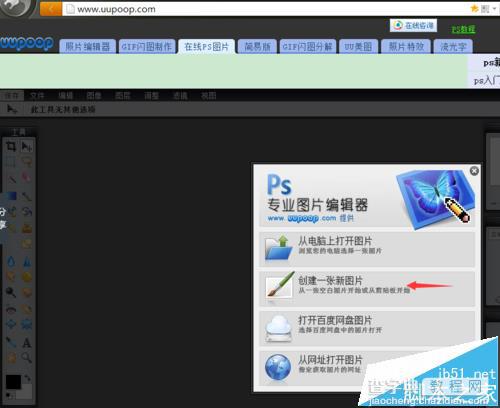This screenshot has width=500, height=408.
Task: Select the black Dodge tool
Action: pos(11,292)
